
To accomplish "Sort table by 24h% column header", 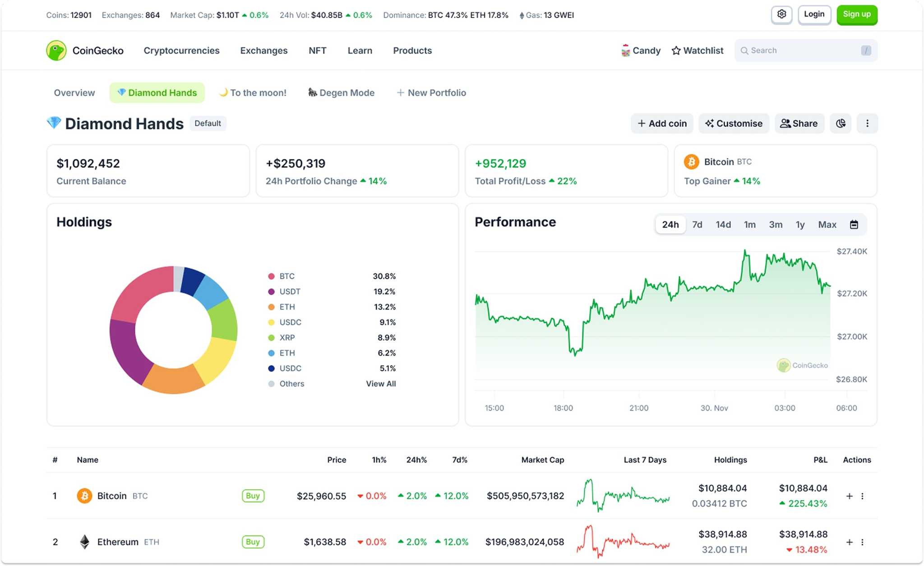I will [416, 459].
